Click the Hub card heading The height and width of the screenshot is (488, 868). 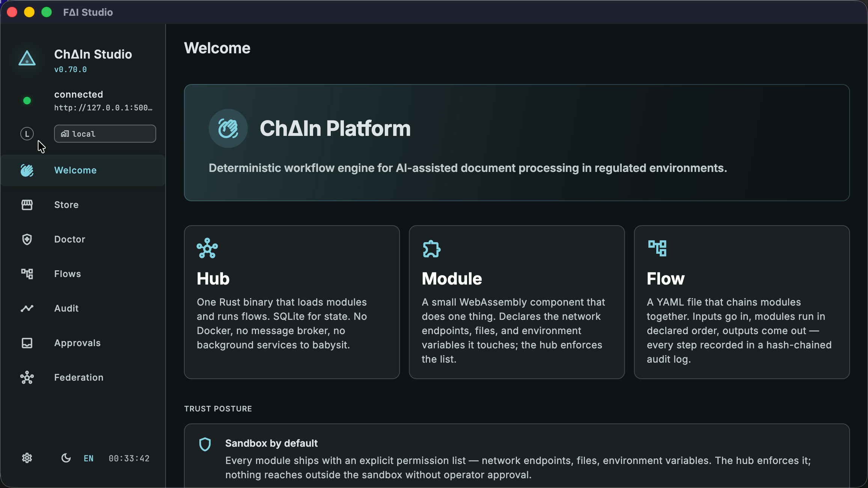pyautogui.click(x=213, y=279)
